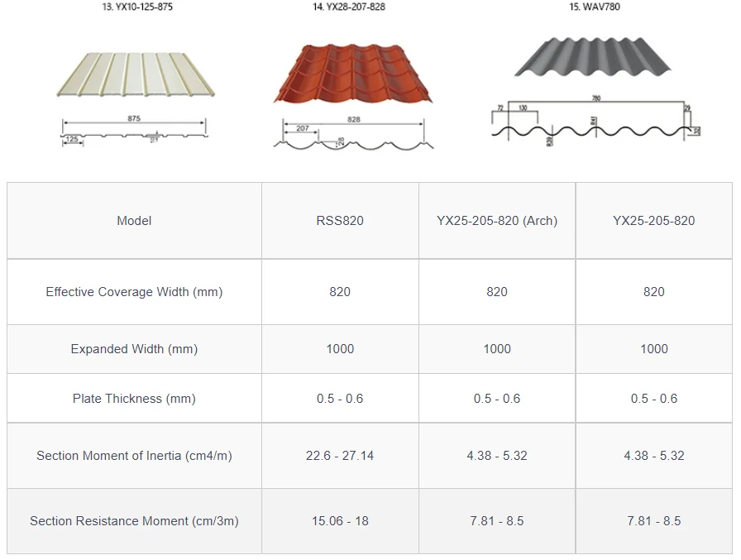The image size is (741, 560).
Task: Click the 0.5 - 0.6 thickness for RSS820
Action: click(x=340, y=399)
